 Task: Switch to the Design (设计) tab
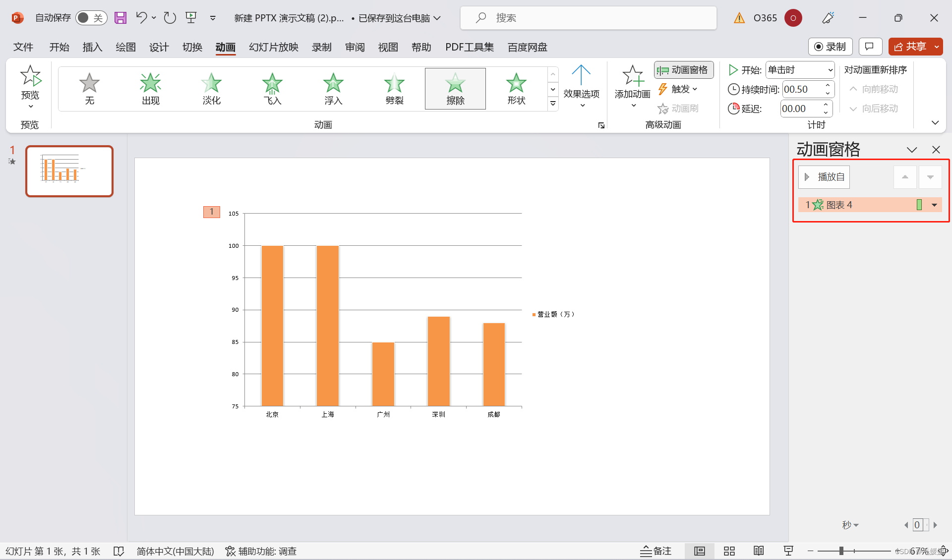pyautogui.click(x=159, y=47)
